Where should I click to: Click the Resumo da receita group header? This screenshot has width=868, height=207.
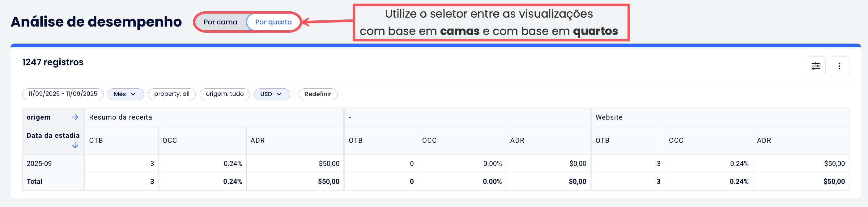[120, 117]
